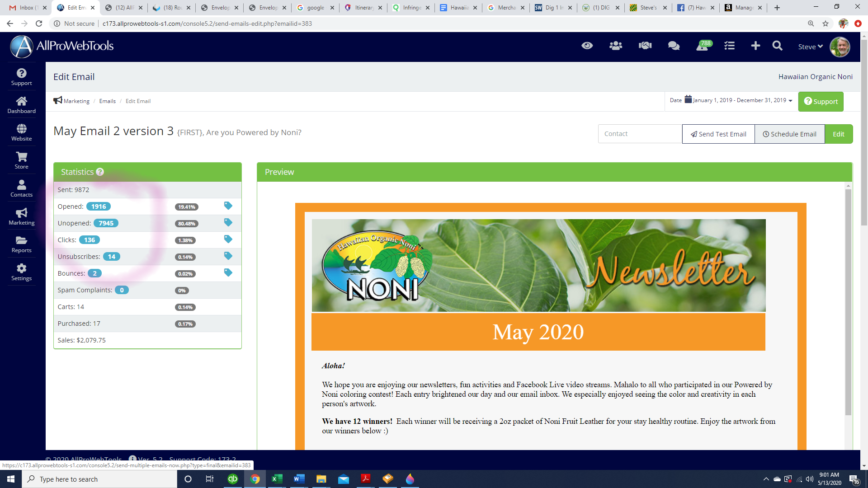Reload the page in Chrome
This screenshot has height=488, width=868.
click(39, 23)
